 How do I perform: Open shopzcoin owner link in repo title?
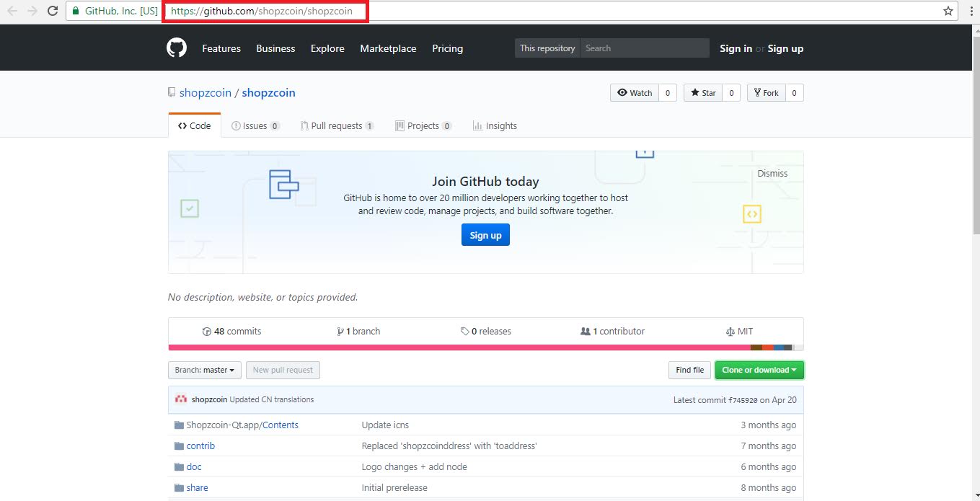(x=206, y=92)
